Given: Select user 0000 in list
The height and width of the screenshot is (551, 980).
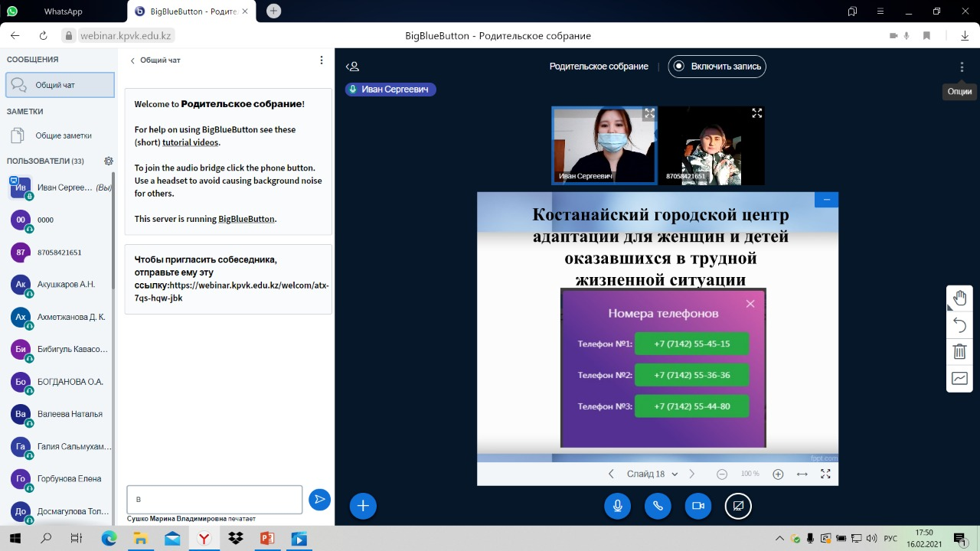Looking at the screenshot, I should tap(60, 220).
